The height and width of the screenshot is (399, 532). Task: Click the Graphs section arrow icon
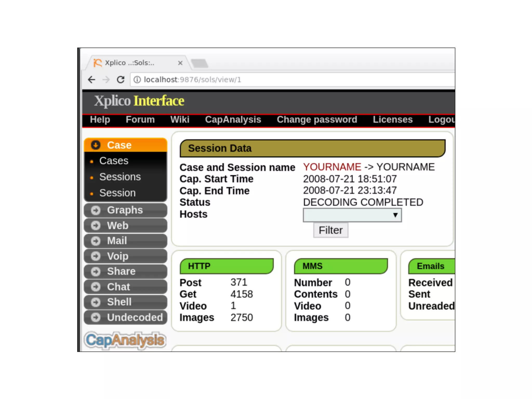(96, 210)
